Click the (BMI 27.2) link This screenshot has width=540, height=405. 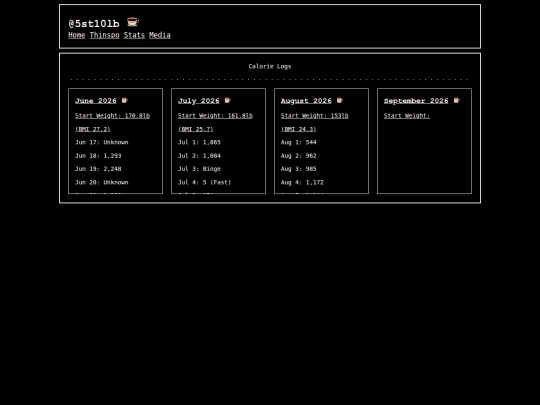pos(93,129)
